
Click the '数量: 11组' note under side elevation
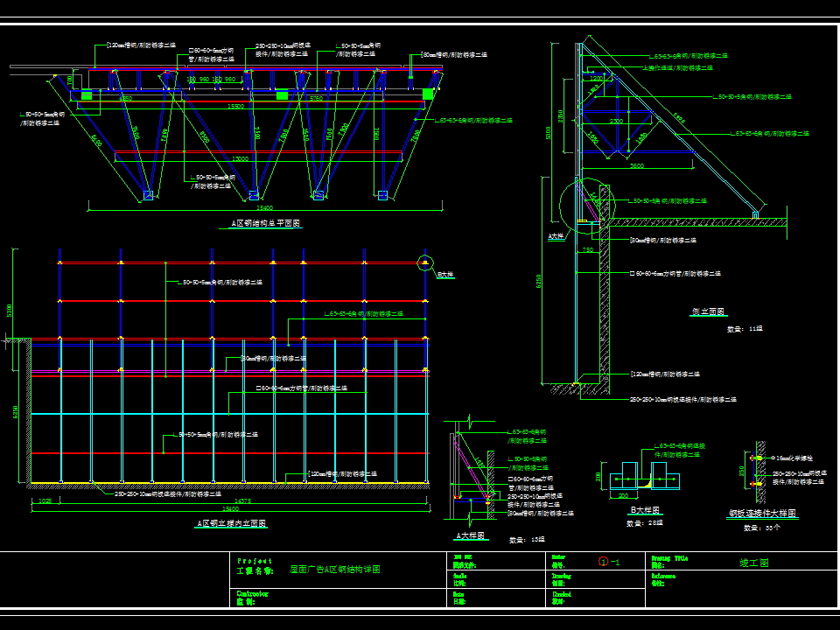click(x=745, y=329)
